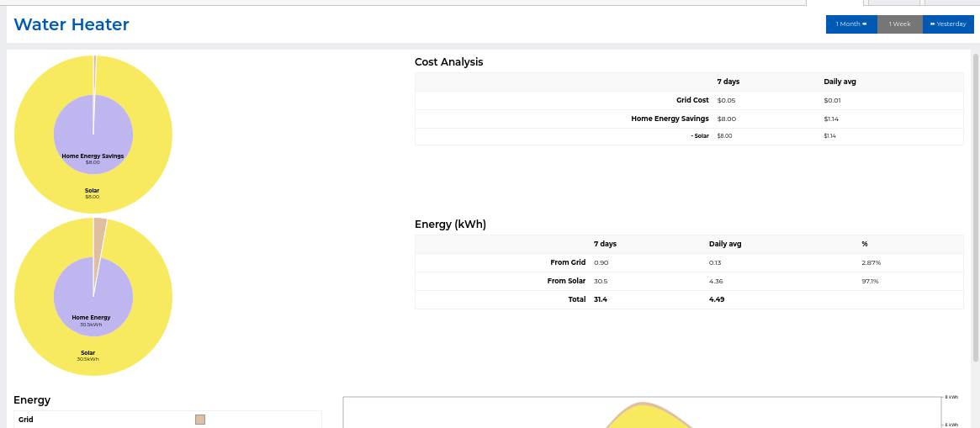Click the page's vertical scrollbar
This screenshot has height=428, width=980.
(x=975, y=210)
